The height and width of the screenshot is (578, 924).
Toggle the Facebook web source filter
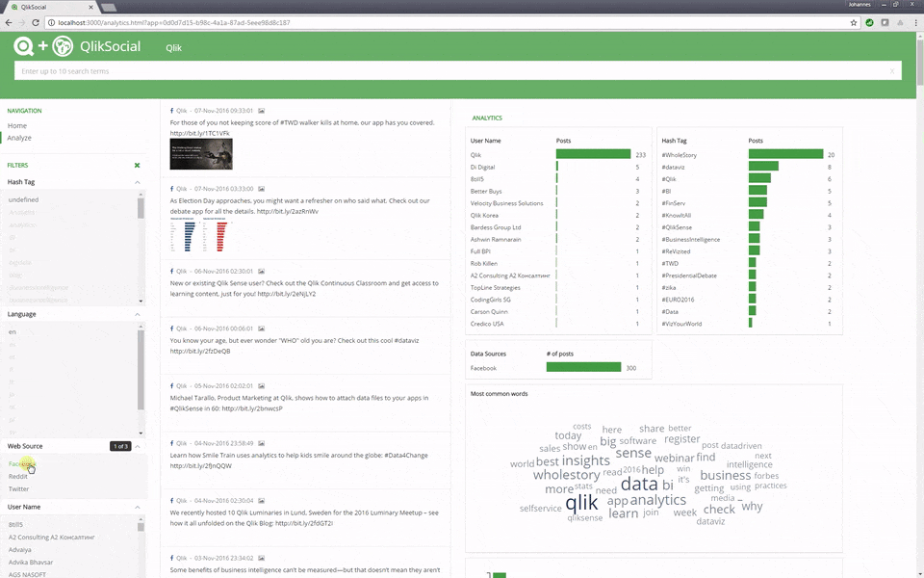point(22,464)
